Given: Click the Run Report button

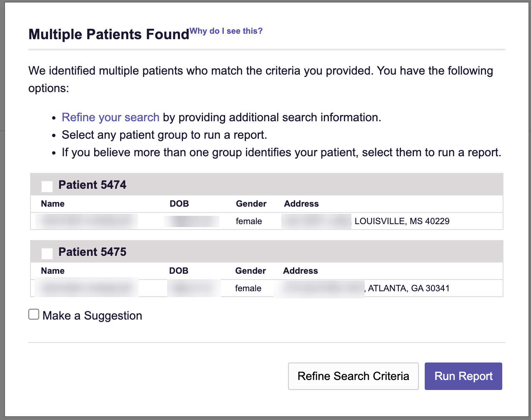Looking at the screenshot, I should coord(463,376).
